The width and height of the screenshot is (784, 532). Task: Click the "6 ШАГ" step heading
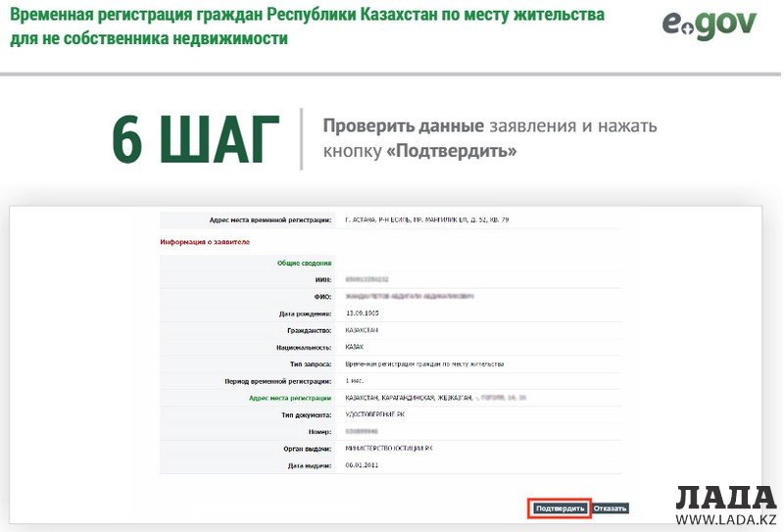click(x=195, y=139)
